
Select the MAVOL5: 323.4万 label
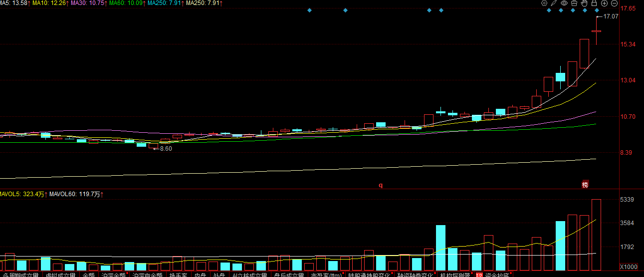tap(22, 194)
